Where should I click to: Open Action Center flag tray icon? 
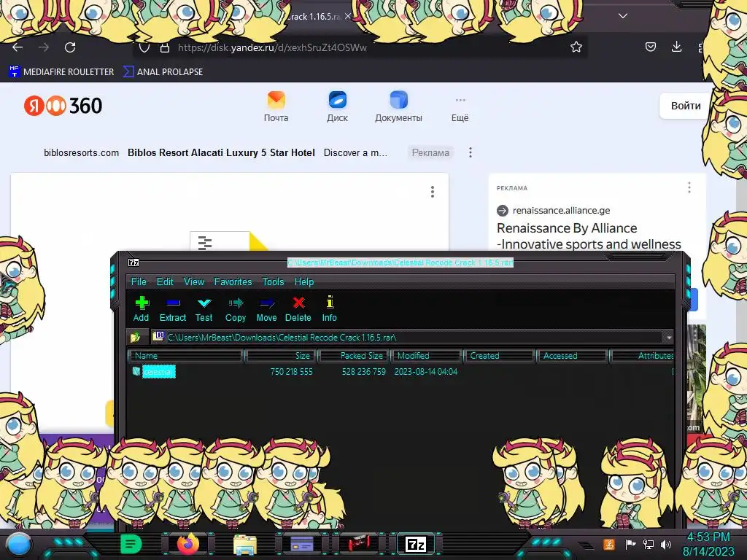tap(631, 544)
